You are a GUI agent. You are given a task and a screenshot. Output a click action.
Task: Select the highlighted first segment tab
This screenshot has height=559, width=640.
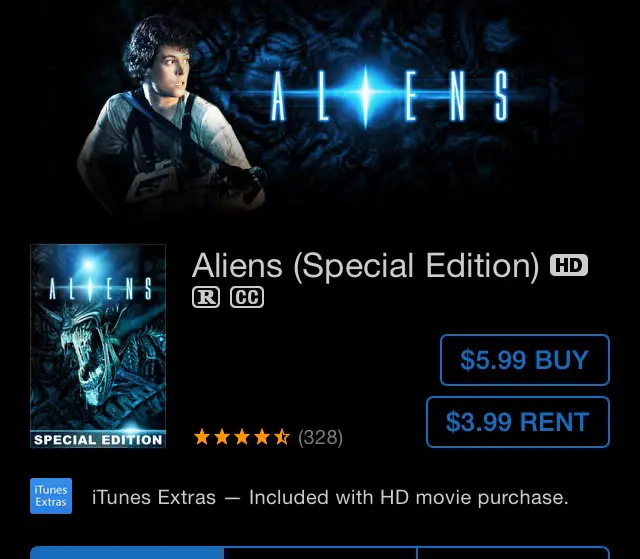click(127, 552)
